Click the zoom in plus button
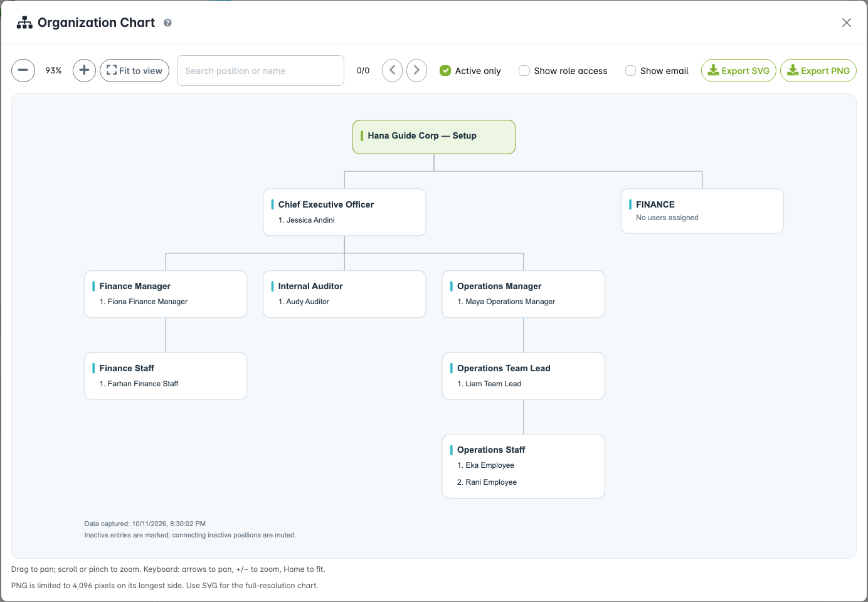This screenshot has width=868, height=602. (84, 70)
